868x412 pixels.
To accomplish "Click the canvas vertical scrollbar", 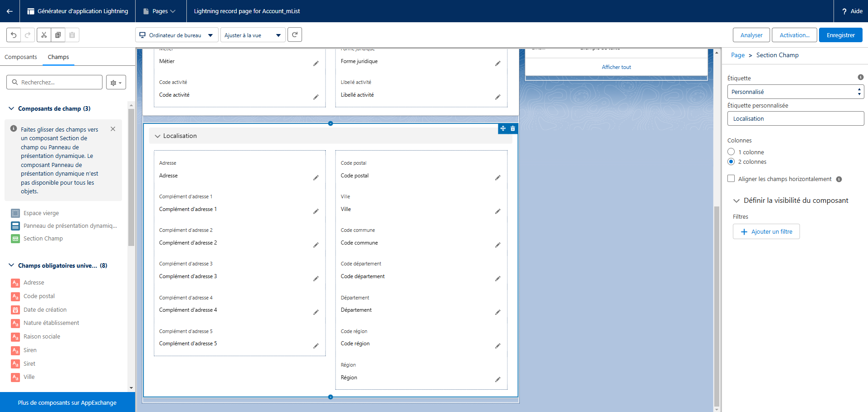I will pos(717,306).
